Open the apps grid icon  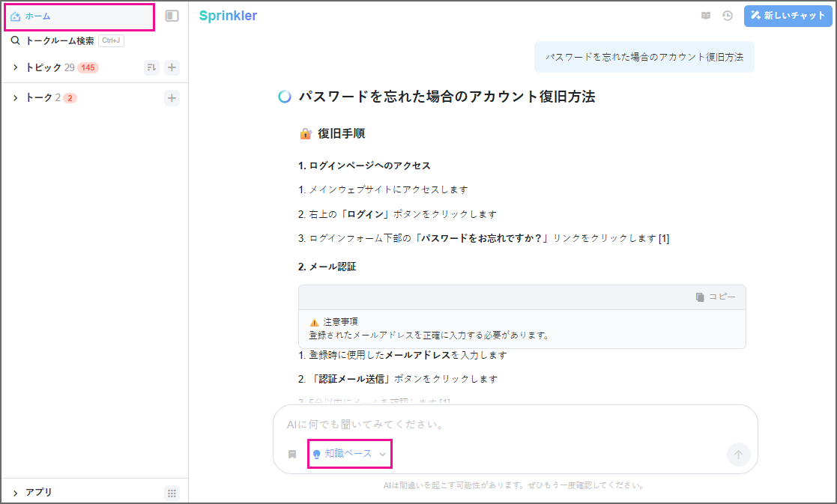(172, 493)
